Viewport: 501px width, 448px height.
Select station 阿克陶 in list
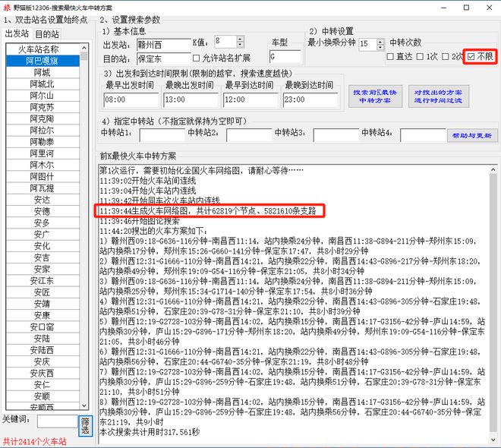coord(43,119)
